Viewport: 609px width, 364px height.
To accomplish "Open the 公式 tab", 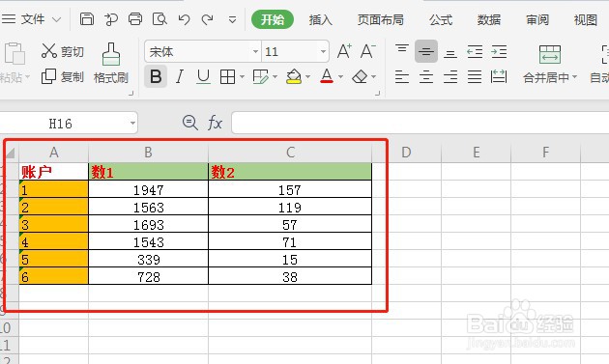I will tap(441, 19).
